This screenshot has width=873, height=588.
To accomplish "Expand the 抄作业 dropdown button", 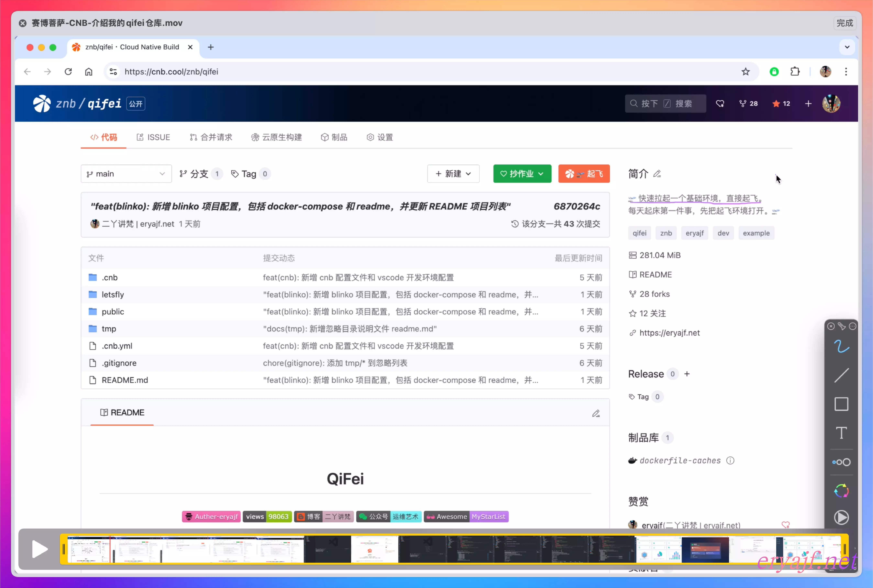I will [522, 174].
